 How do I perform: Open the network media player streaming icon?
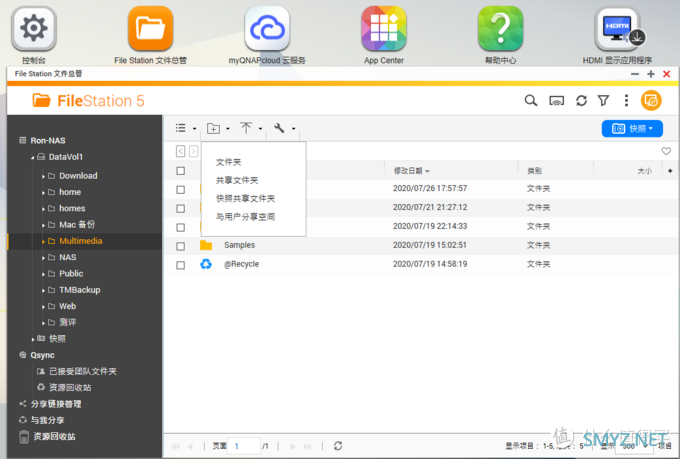pos(556,101)
